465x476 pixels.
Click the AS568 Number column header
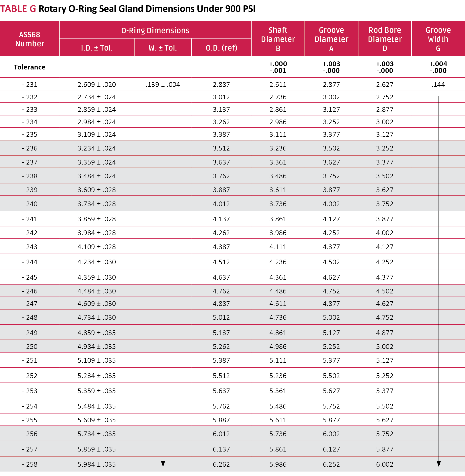coord(30,39)
